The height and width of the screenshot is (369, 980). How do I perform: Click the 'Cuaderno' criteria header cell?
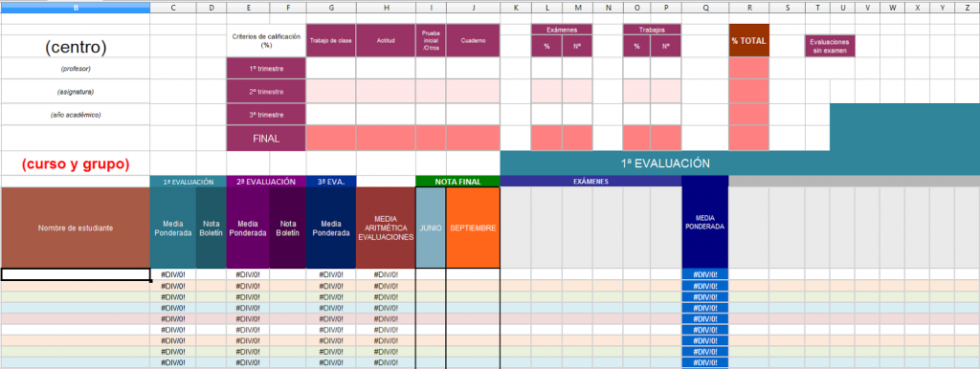pos(473,40)
